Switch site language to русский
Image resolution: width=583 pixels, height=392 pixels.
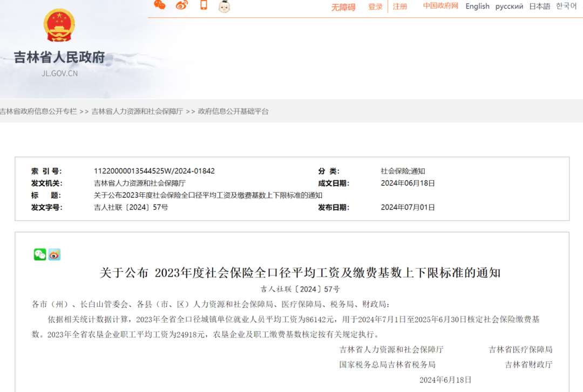click(x=509, y=6)
